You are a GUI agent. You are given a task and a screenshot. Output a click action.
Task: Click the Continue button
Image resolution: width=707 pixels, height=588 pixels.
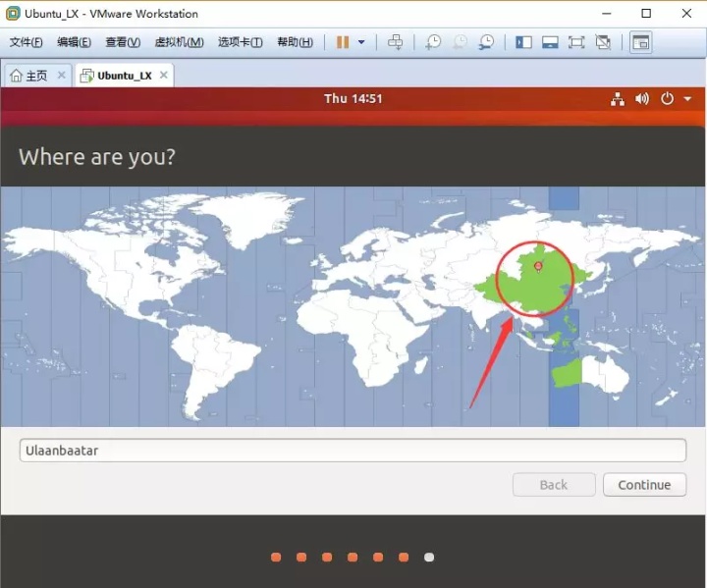[x=645, y=485]
